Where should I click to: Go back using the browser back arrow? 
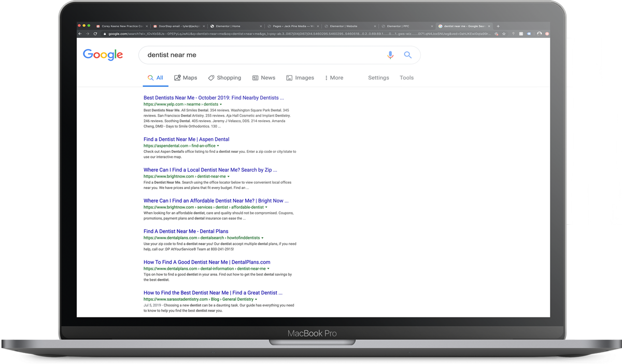point(80,34)
